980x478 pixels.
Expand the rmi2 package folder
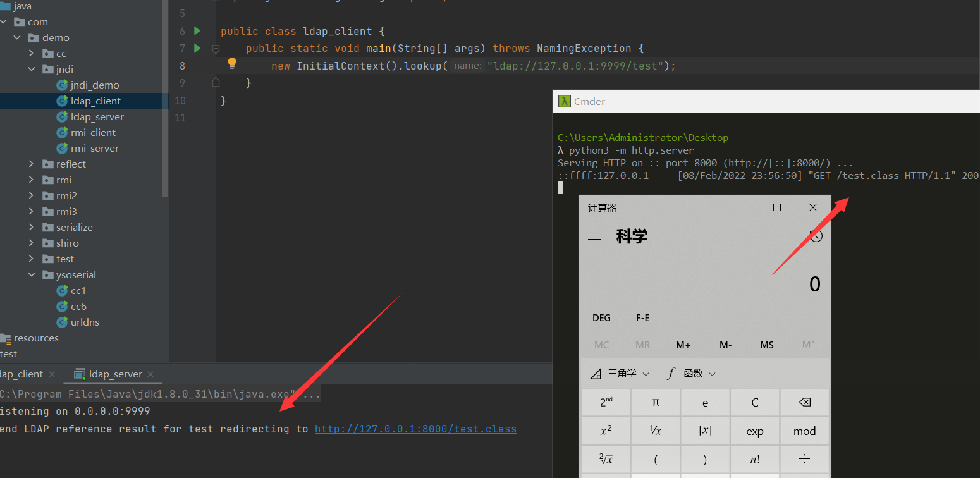[32, 195]
